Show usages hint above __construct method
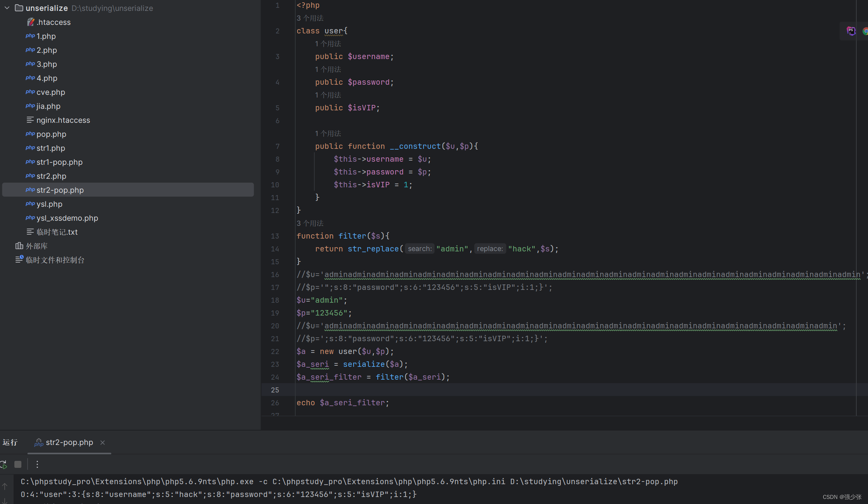The image size is (868, 504). [x=328, y=133]
